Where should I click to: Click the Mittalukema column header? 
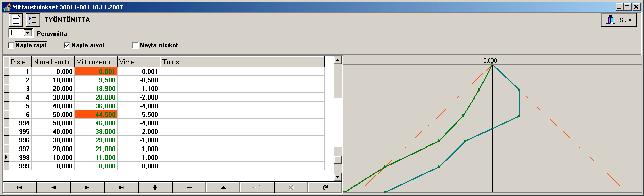[x=96, y=62]
